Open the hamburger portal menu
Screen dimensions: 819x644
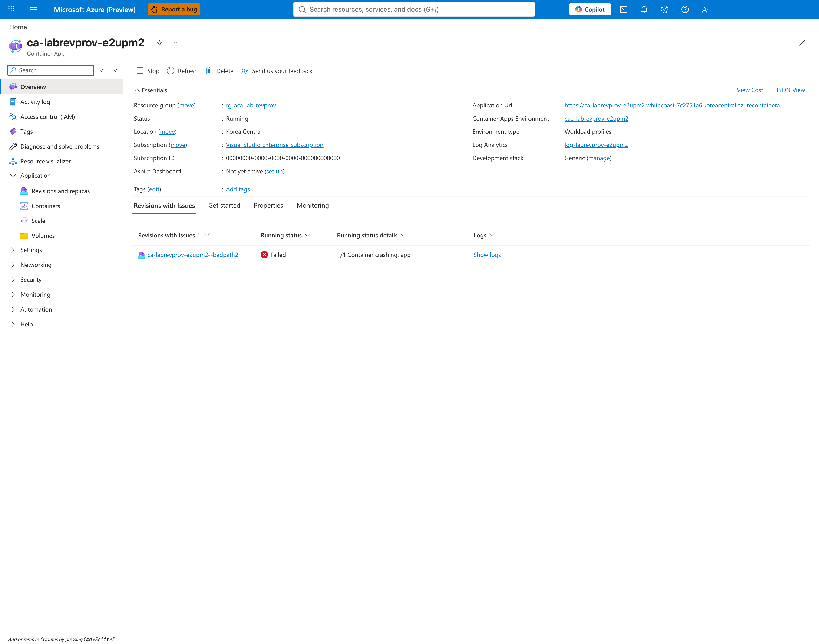tap(33, 9)
